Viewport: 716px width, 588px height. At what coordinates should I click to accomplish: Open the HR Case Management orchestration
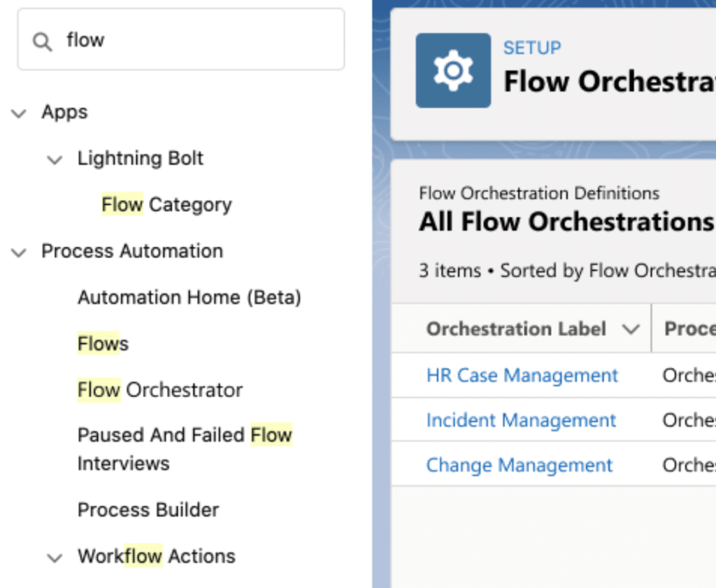point(522,376)
